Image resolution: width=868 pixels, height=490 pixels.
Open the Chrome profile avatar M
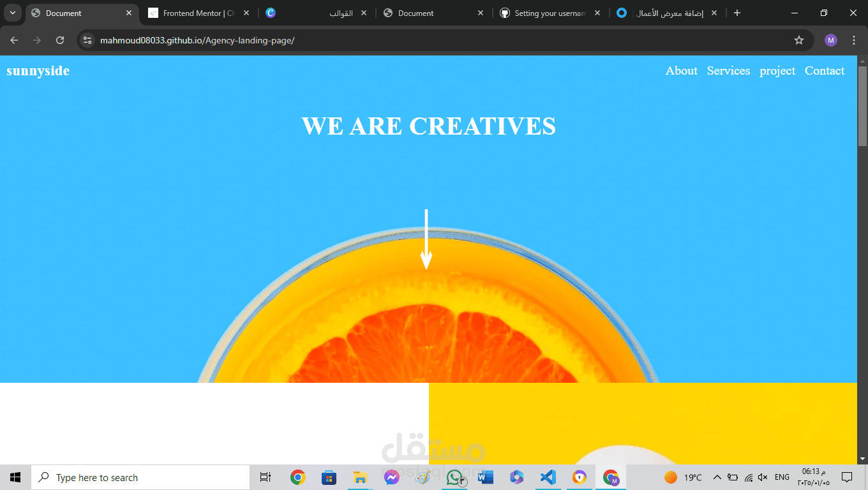point(830,40)
